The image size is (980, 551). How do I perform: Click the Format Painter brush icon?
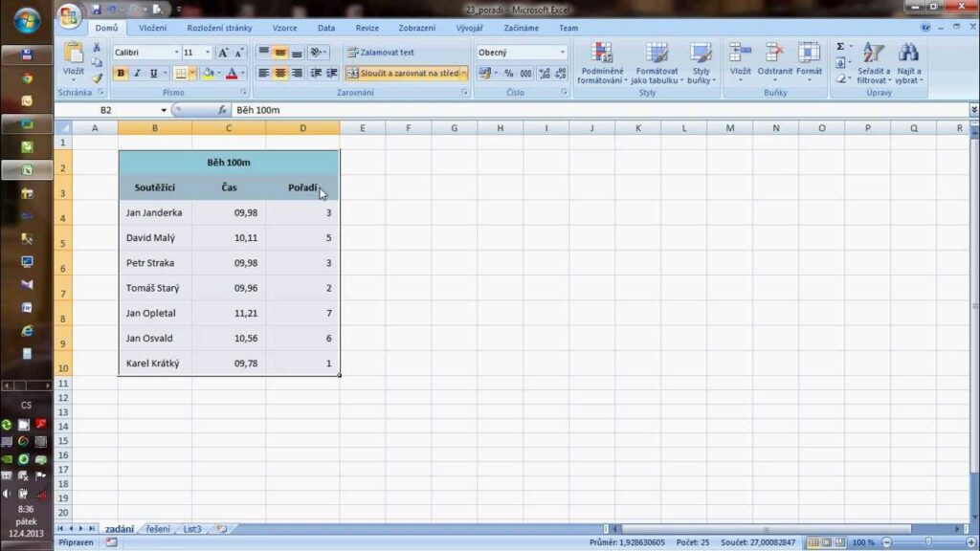click(x=97, y=78)
